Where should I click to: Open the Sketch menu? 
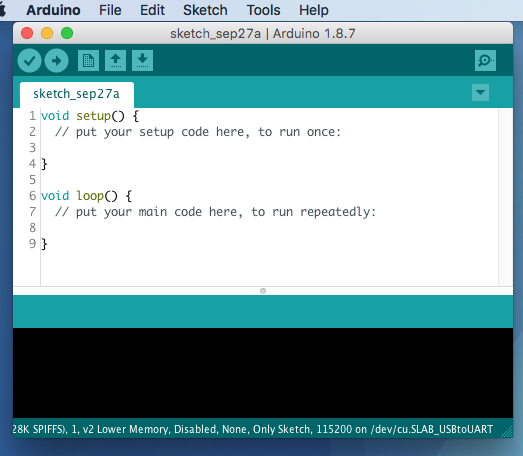point(205,10)
